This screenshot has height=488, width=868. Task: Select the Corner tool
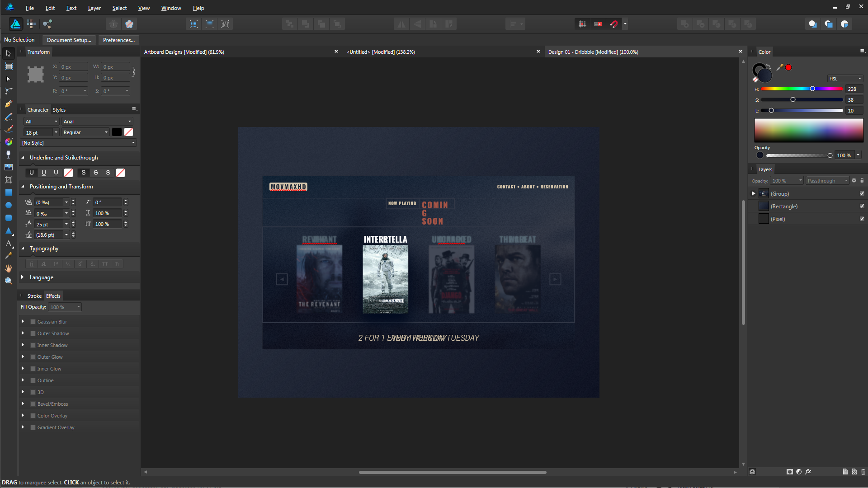[x=8, y=92]
